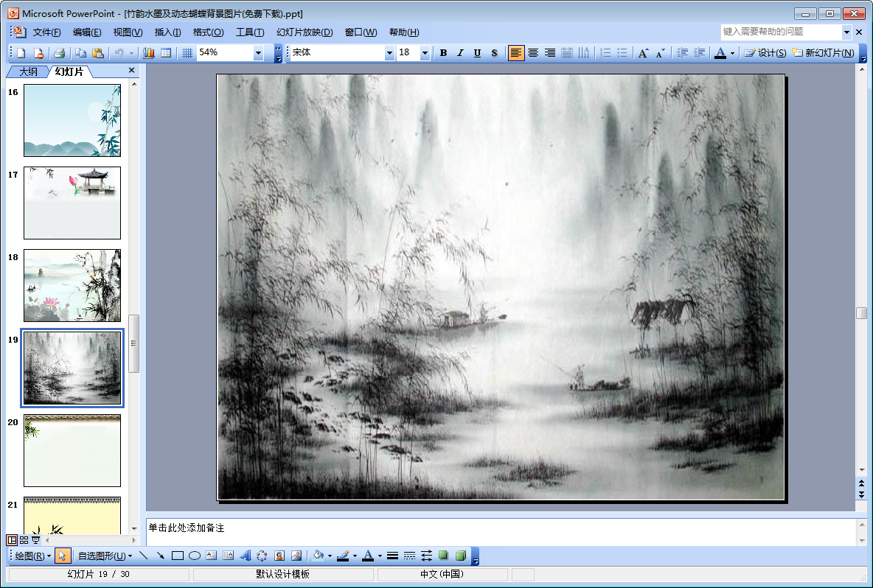
Task: Choose arrow style
Action: click(x=426, y=556)
